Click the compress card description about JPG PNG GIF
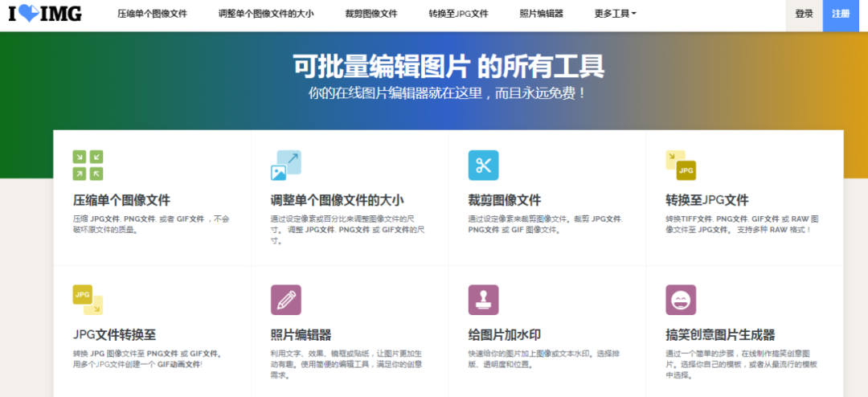This screenshot has width=868, height=397. pos(150,224)
